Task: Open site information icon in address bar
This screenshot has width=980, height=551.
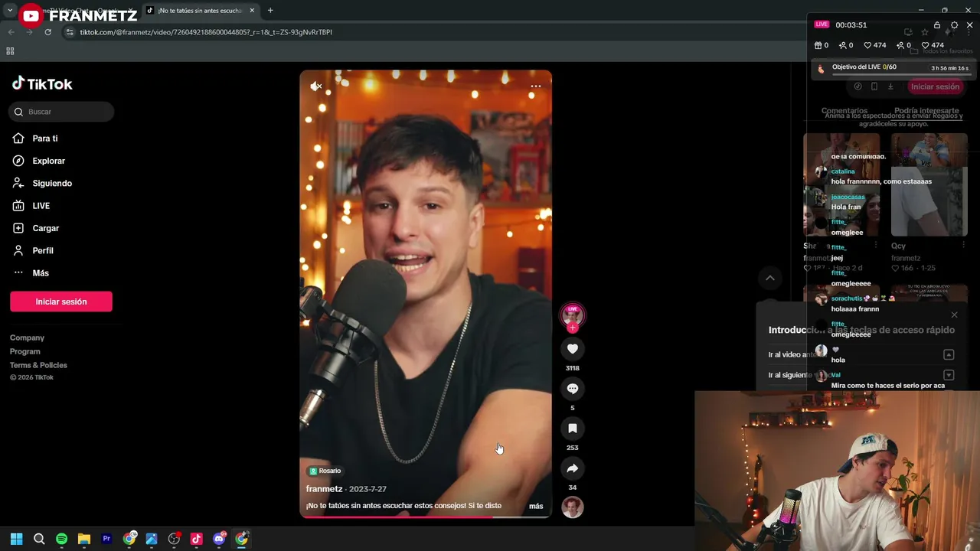Action: click(x=70, y=32)
